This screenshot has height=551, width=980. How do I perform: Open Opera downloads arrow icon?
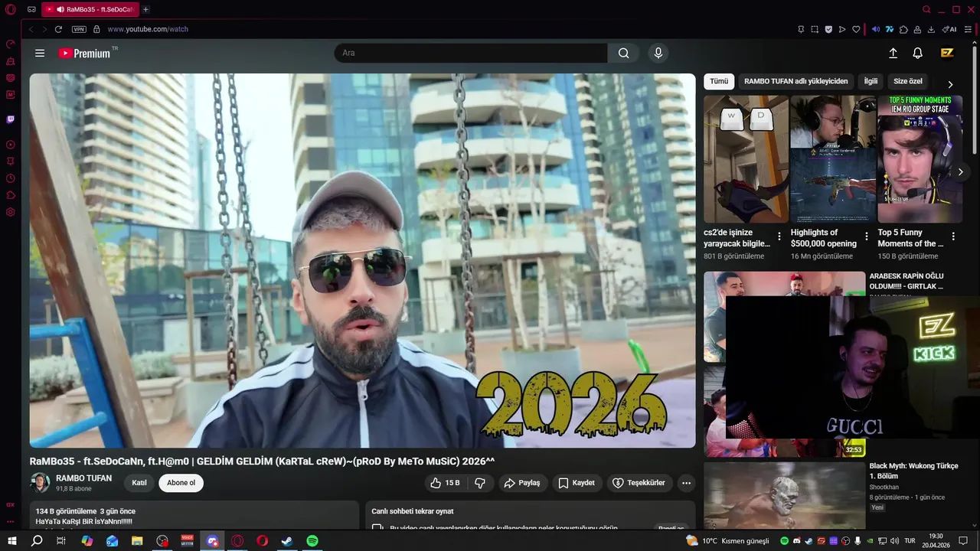(x=931, y=29)
